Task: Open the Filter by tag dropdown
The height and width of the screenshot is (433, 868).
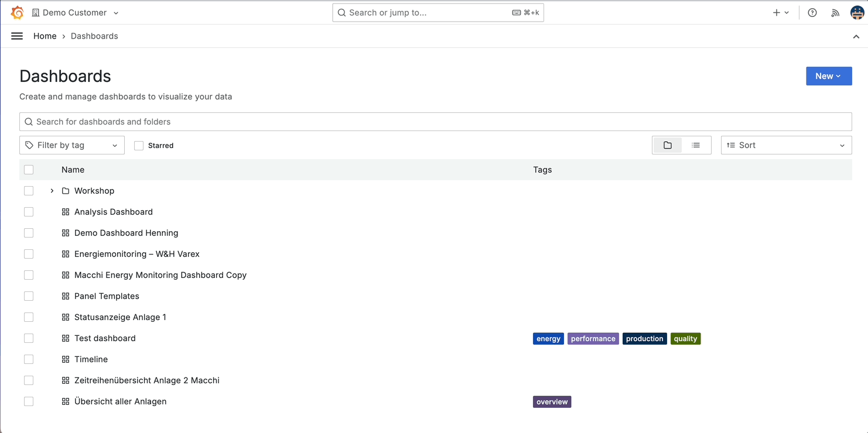Action: [71, 145]
